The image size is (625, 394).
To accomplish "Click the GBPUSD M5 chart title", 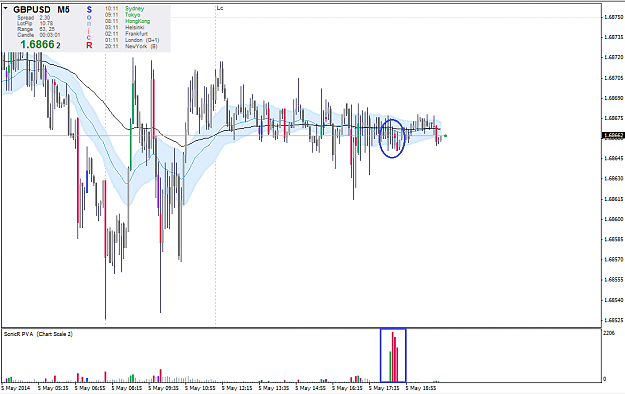I will pyautogui.click(x=41, y=10).
